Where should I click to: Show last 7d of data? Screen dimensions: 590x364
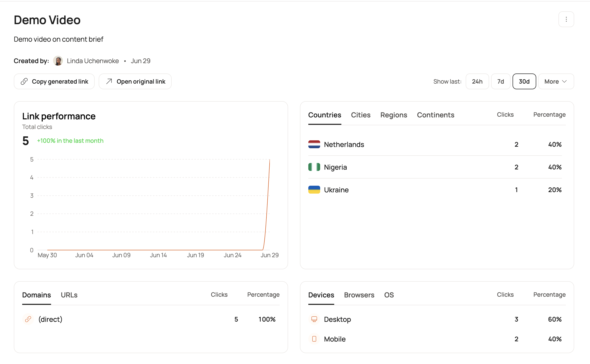(x=501, y=81)
